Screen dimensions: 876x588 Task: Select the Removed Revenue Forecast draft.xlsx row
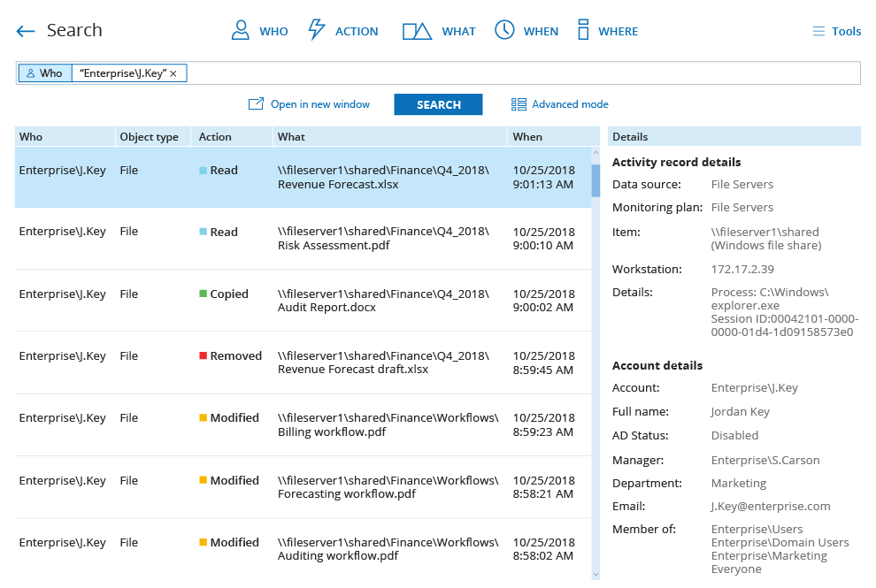pos(303,363)
